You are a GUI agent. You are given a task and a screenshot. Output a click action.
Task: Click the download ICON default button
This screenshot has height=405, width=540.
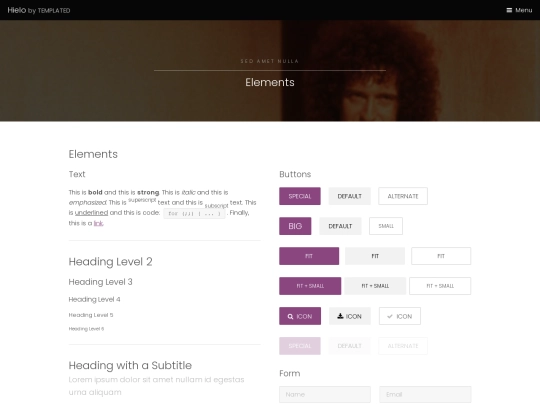click(350, 316)
